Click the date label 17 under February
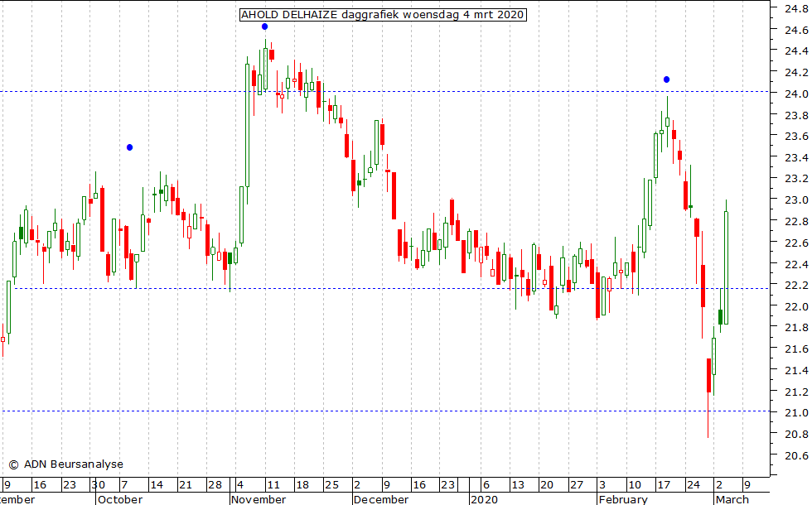This screenshot has height=505, width=812. (664, 485)
